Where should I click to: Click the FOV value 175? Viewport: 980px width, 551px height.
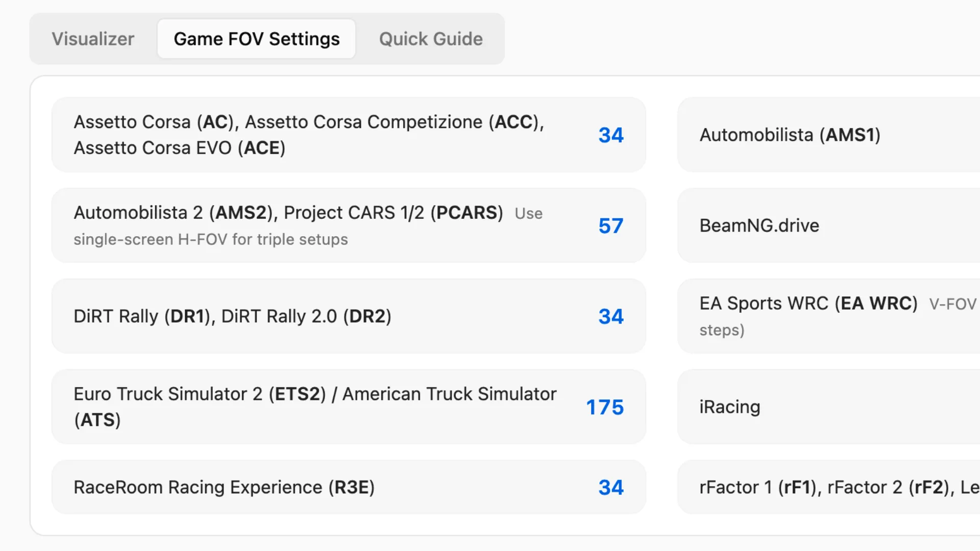pyautogui.click(x=604, y=407)
